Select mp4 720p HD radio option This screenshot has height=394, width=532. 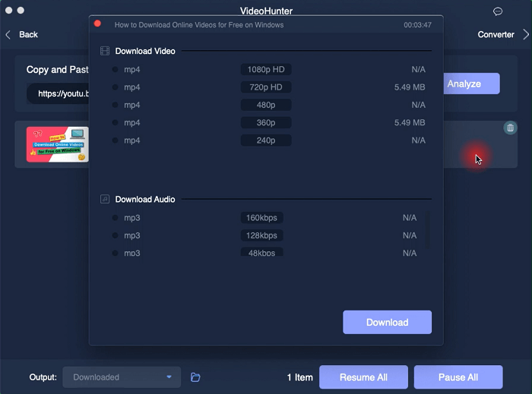[115, 87]
